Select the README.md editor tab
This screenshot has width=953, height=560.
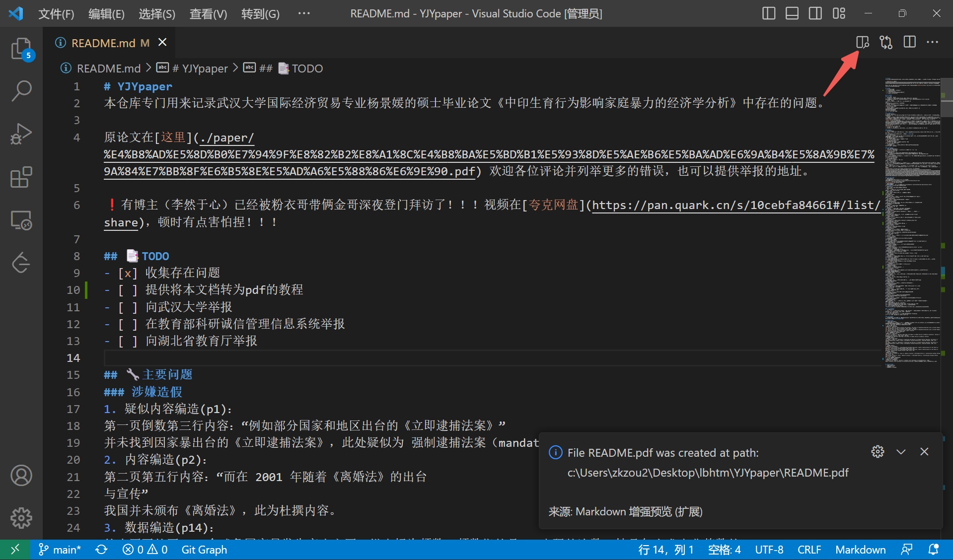point(109,43)
